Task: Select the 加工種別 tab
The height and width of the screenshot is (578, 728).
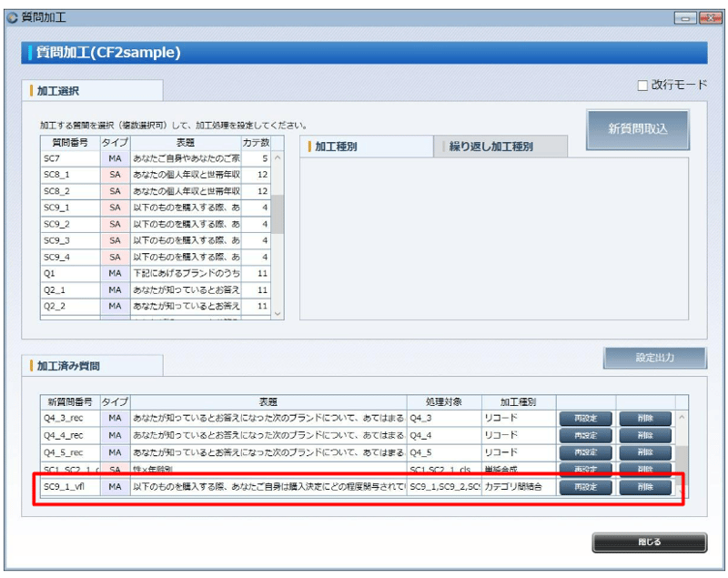Action: [x=339, y=146]
